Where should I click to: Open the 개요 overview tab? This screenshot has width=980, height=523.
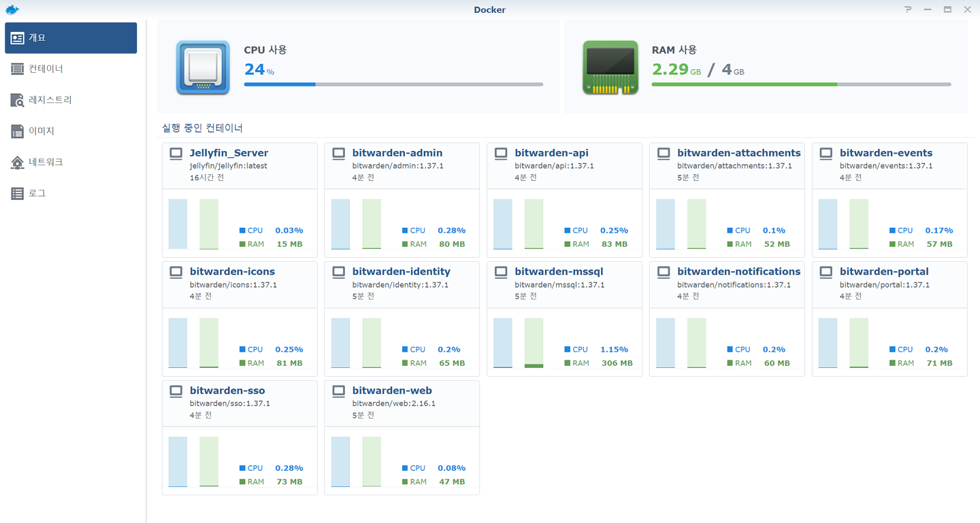pos(71,38)
